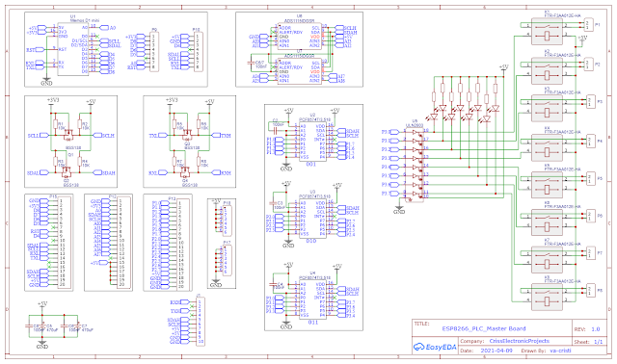This screenshot has height=364, width=617.
Task: Select relay K2 symbol
Action: (547, 70)
